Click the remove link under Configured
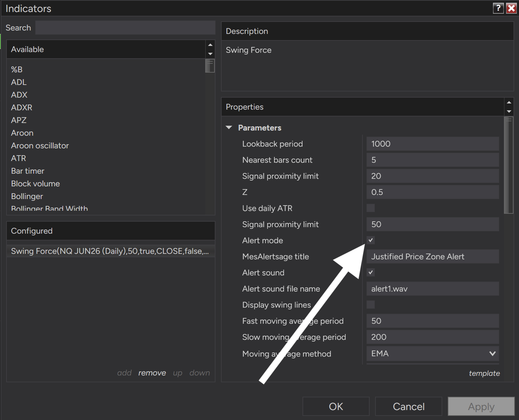 (x=152, y=373)
